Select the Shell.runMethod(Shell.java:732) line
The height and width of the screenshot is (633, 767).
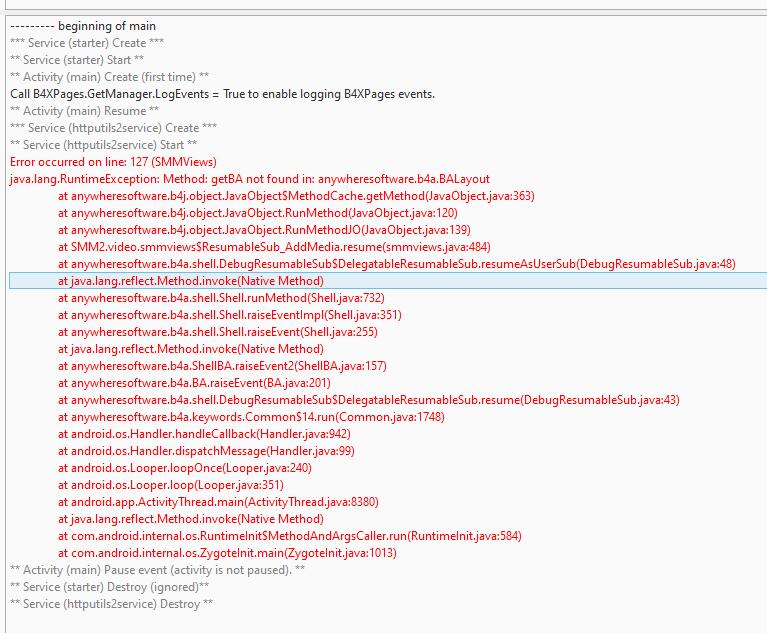point(221,298)
